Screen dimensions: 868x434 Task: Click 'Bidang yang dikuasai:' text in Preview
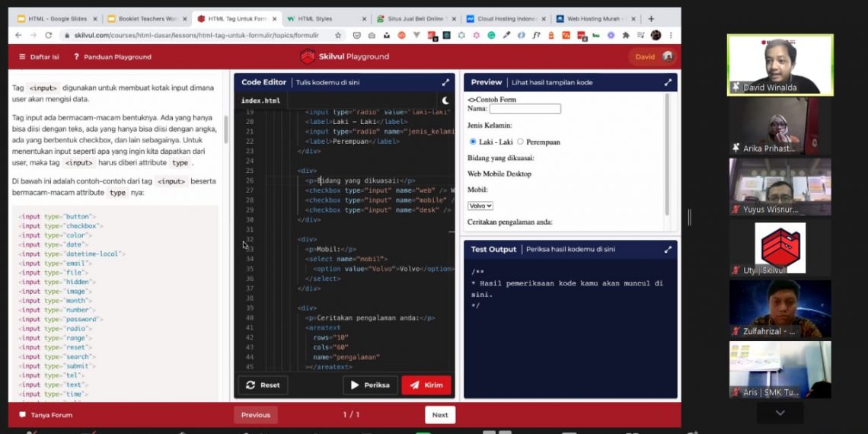(x=500, y=158)
